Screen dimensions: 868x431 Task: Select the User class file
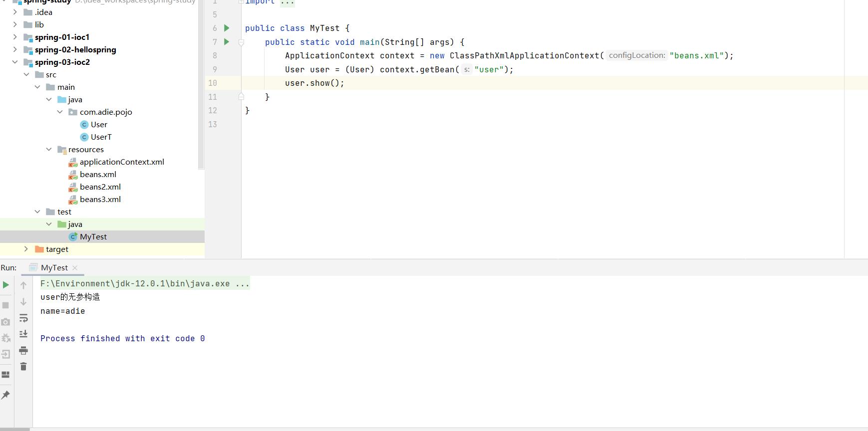pos(94,124)
